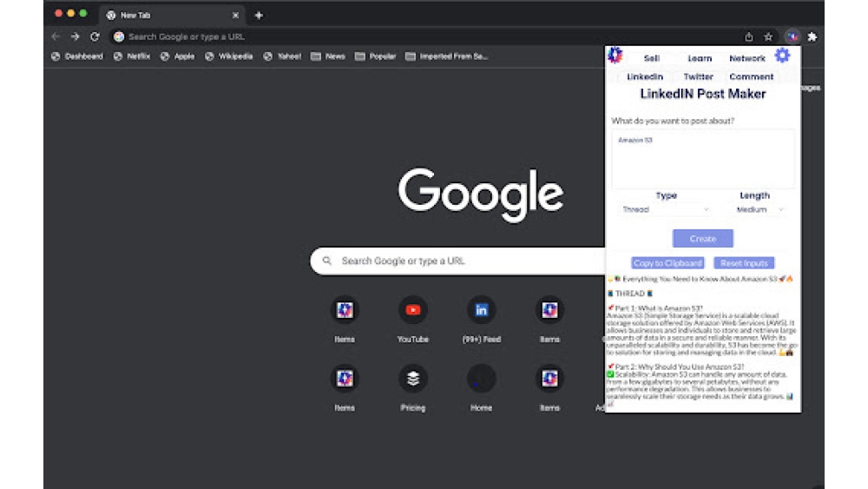The image size is (868, 489).
Task: Expand the News bookmark folder
Action: click(x=328, y=56)
